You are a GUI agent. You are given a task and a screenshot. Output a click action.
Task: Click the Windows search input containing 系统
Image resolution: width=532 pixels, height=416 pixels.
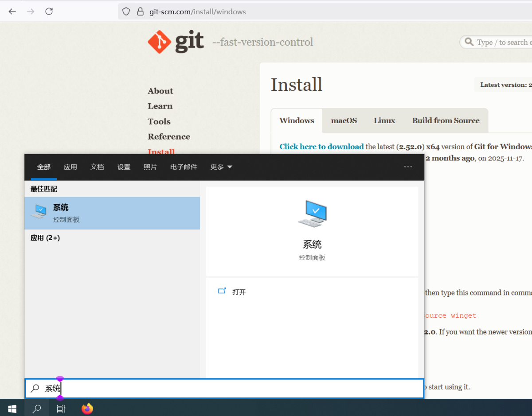coord(224,389)
